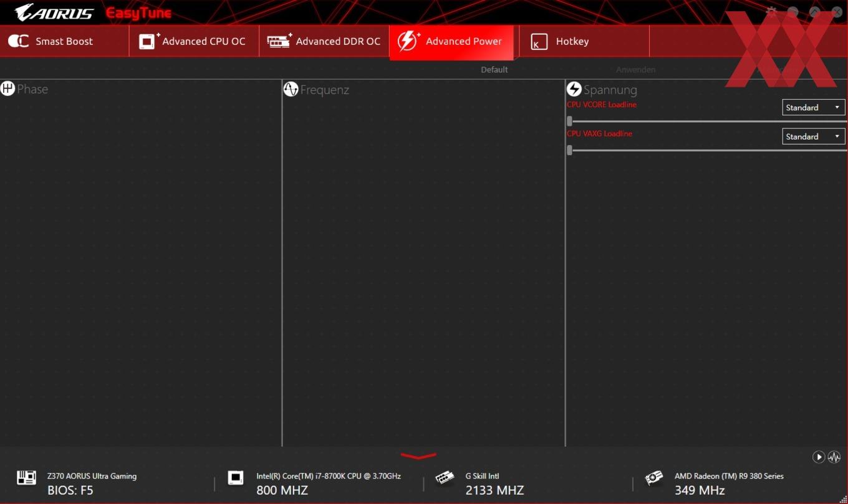Click the Intel Core i7-8700K CPU text
Viewport: 848px width, 504px height.
[x=329, y=476]
